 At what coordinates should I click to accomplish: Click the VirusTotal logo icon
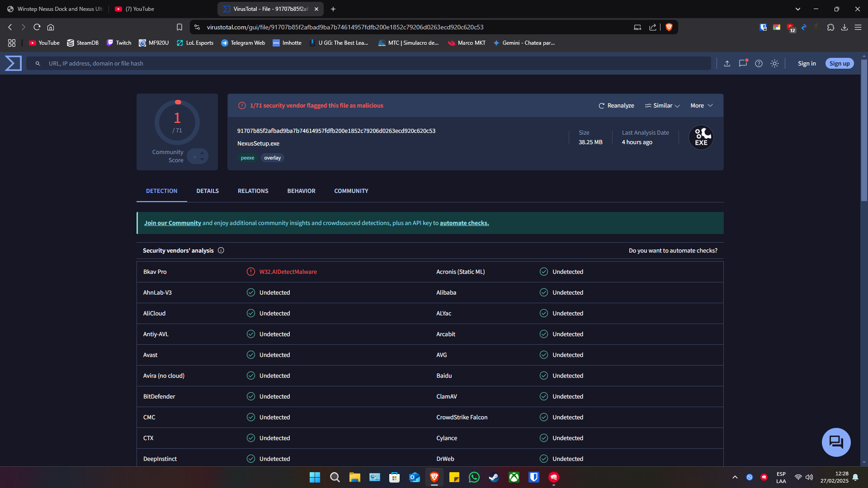[x=13, y=63]
